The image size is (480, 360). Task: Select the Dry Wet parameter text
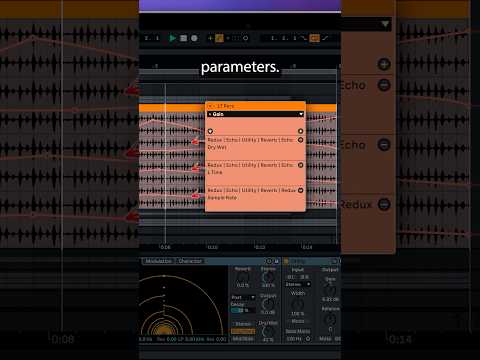pos(217,147)
